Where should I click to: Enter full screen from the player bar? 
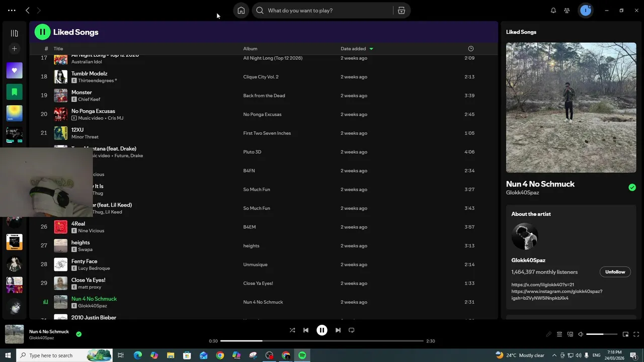(x=636, y=334)
